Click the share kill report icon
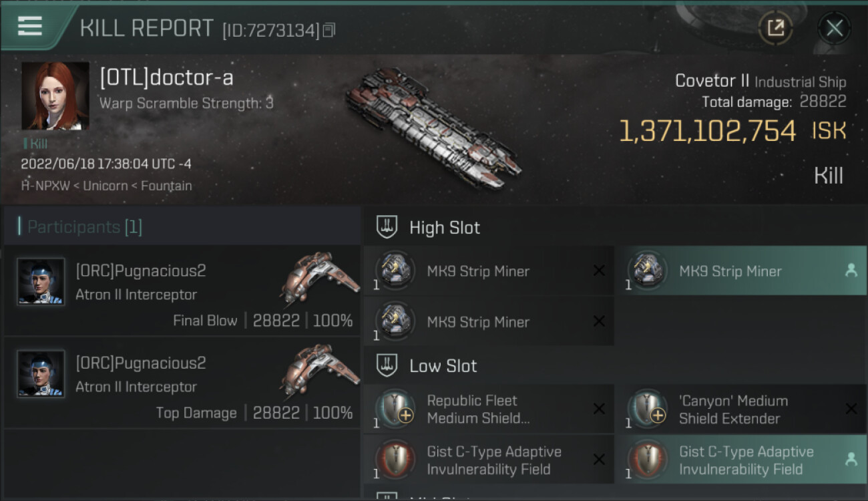 775,28
